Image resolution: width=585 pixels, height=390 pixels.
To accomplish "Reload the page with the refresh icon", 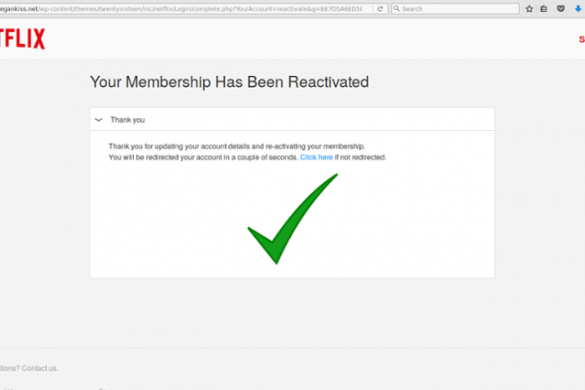I will pyautogui.click(x=380, y=9).
